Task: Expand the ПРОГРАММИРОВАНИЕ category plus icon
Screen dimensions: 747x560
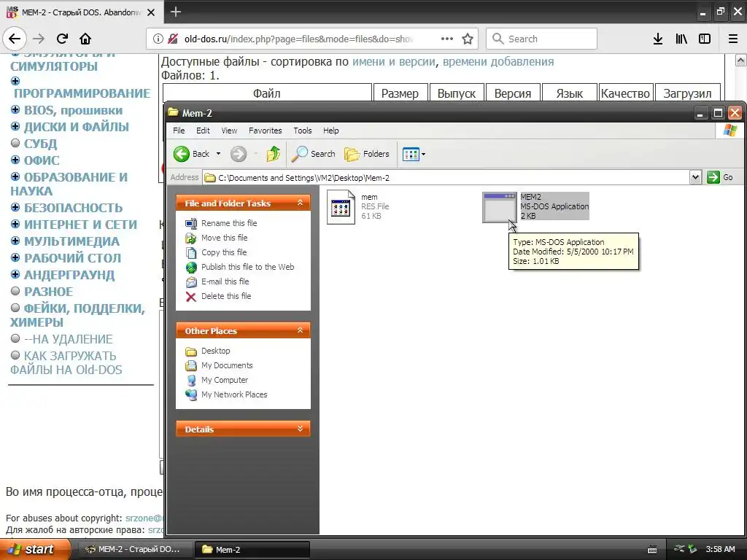Action: click(15, 81)
